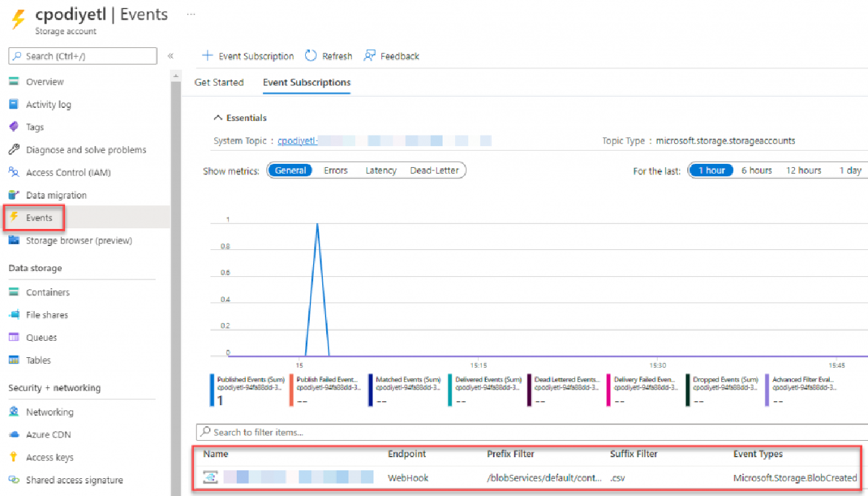The height and width of the screenshot is (496, 868).
Task: Create a new Event Subscription
Action: (x=248, y=56)
